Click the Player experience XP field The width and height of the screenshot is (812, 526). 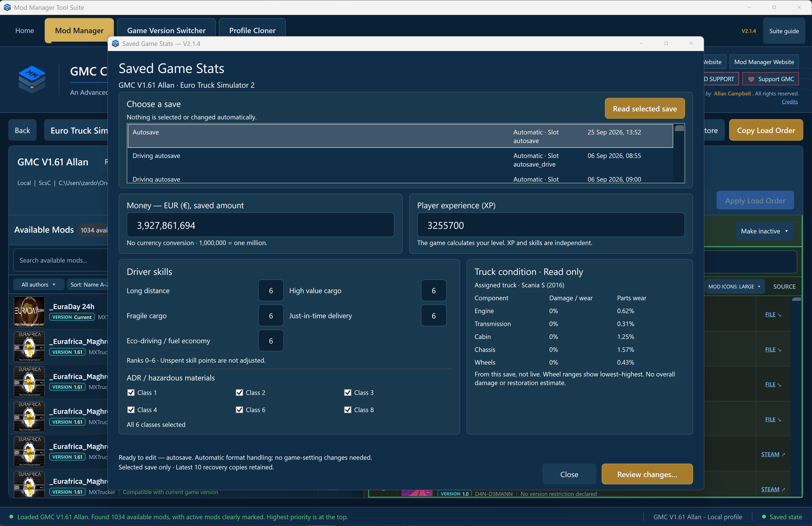(x=551, y=225)
